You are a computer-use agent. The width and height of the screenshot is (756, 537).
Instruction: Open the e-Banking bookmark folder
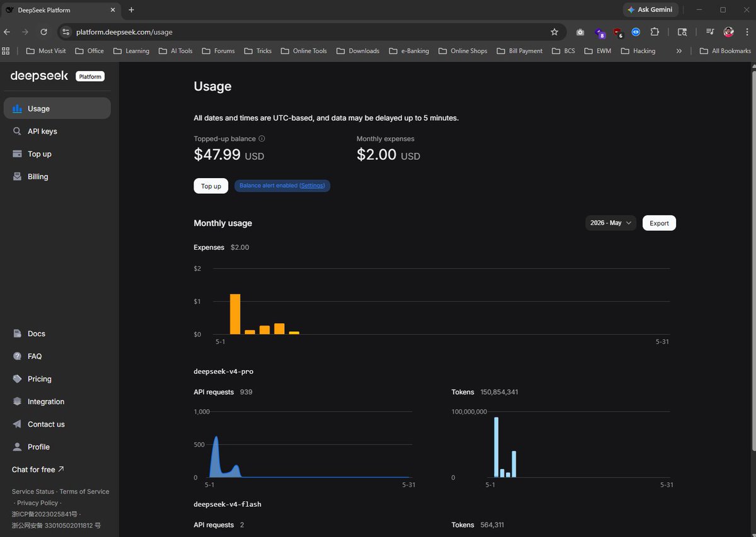[409, 51]
